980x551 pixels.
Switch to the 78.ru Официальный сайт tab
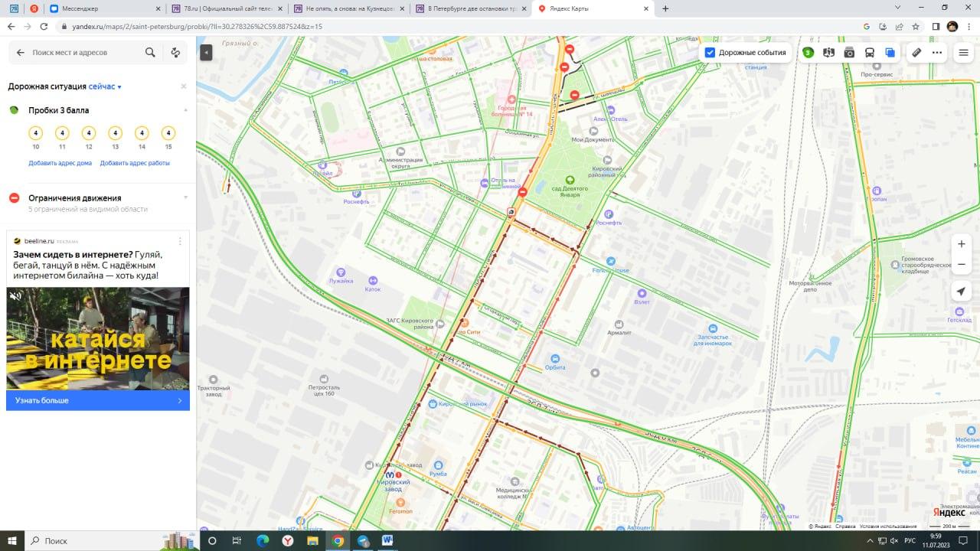(x=226, y=8)
